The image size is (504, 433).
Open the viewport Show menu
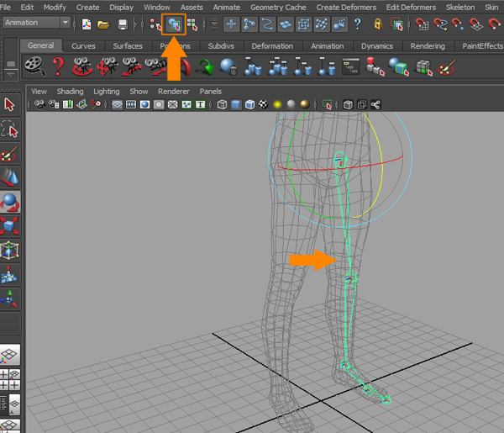(139, 92)
